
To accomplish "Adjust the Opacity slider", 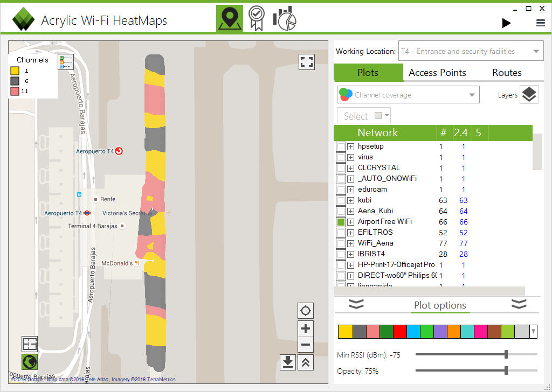I will [x=506, y=370].
